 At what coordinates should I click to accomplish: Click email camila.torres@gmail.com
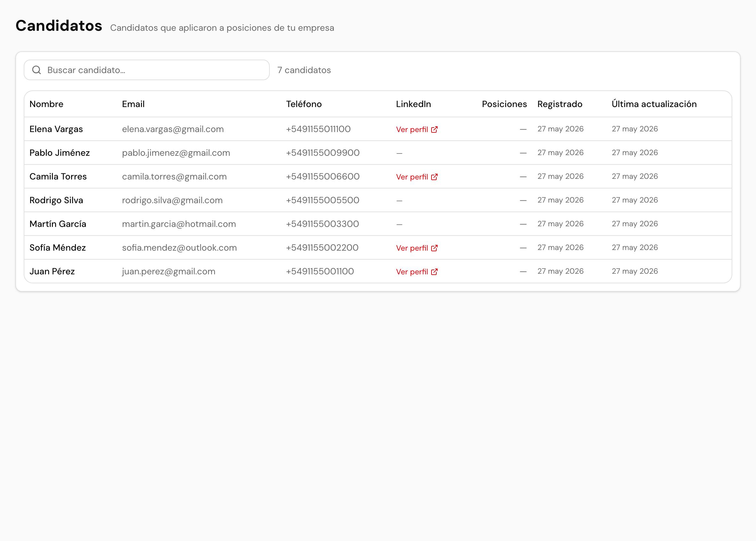click(x=175, y=176)
